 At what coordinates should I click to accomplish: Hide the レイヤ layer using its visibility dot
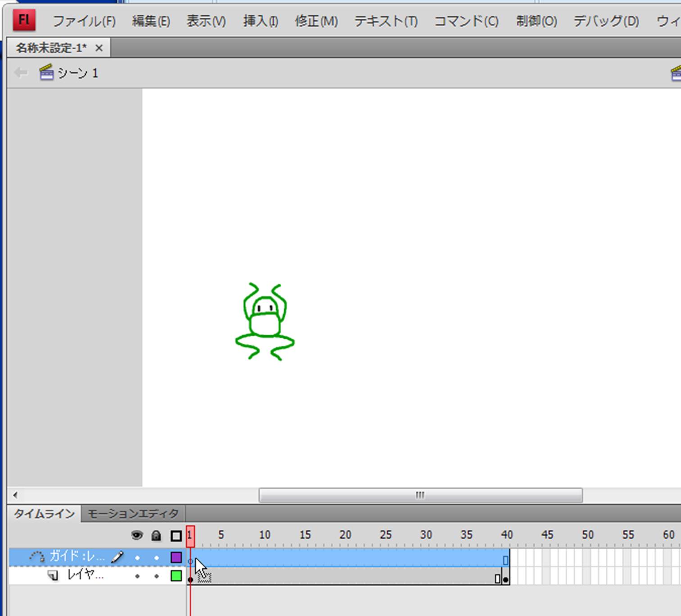point(137,576)
